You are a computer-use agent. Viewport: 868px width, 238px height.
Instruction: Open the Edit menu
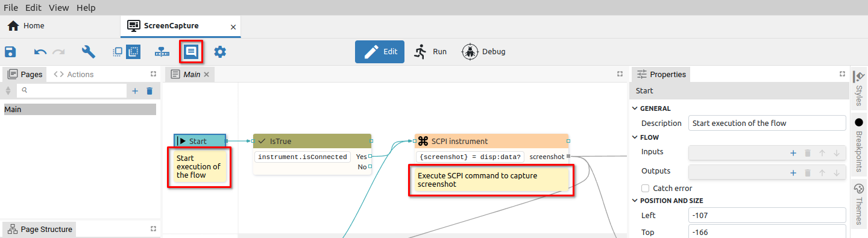(33, 8)
